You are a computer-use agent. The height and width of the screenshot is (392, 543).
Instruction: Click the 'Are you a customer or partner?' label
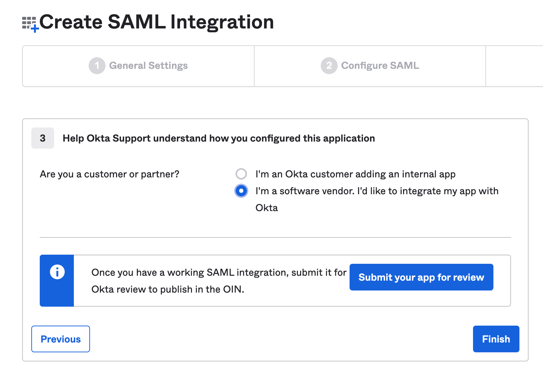pyautogui.click(x=109, y=174)
